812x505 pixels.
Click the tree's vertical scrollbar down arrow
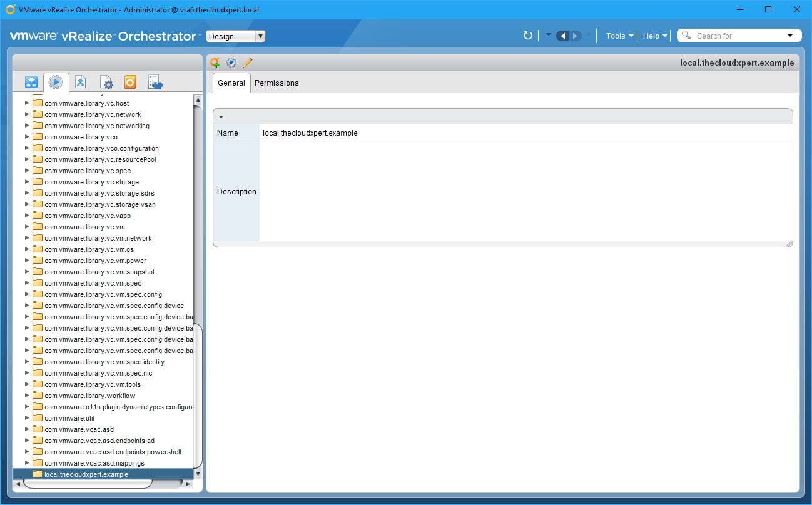(x=198, y=474)
